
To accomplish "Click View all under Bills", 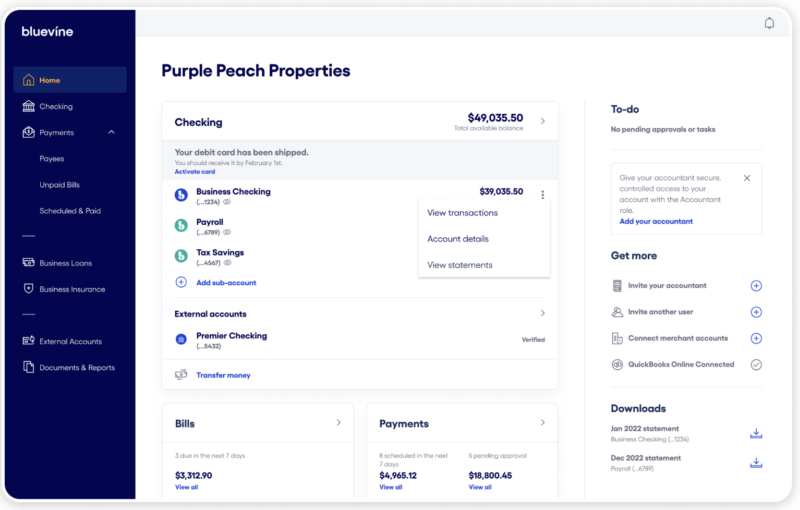I will (186, 487).
